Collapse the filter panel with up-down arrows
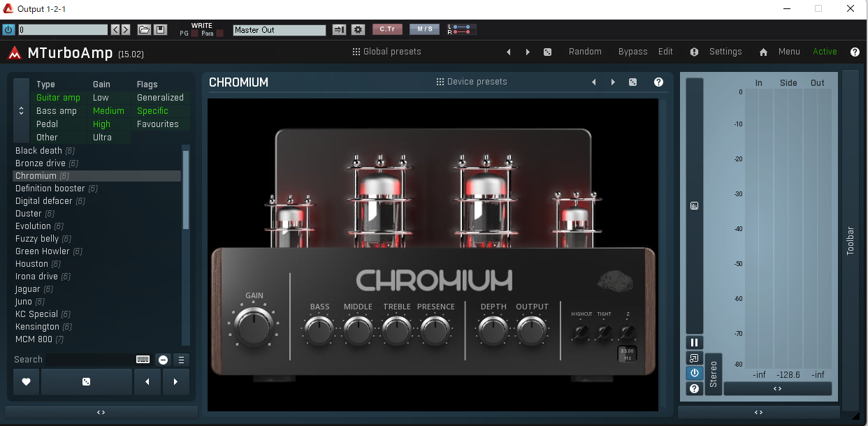 pyautogui.click(x=21, y=110)
